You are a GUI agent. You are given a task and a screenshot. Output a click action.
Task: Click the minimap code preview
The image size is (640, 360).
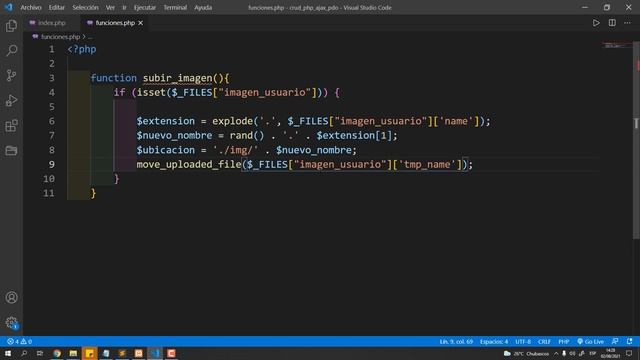coord(616,45)
